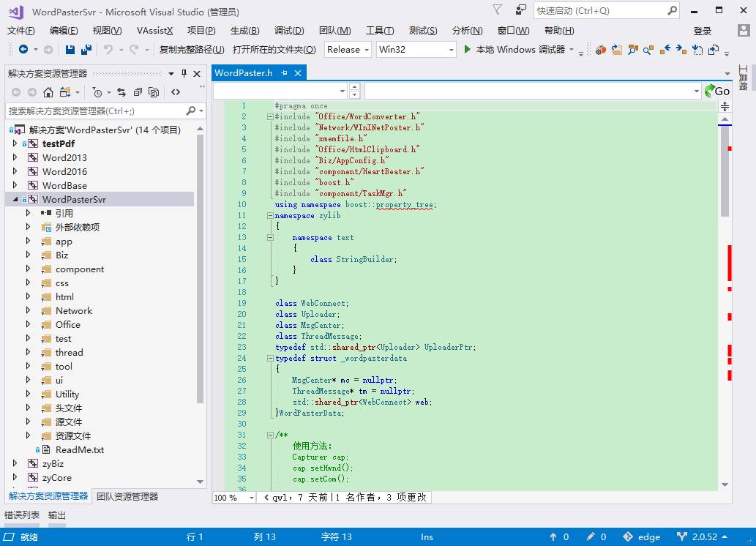Click the editor's vertical scrollbar thumb
This screenshot has width=756, height=546.
725,172
